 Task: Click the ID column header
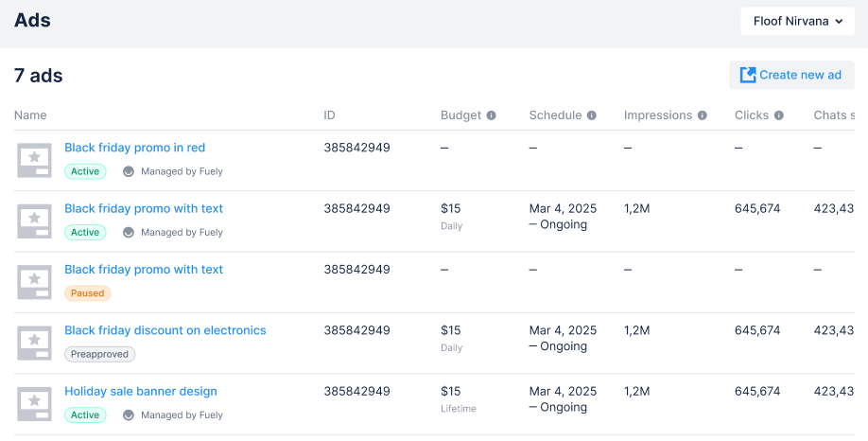[329, 115]
